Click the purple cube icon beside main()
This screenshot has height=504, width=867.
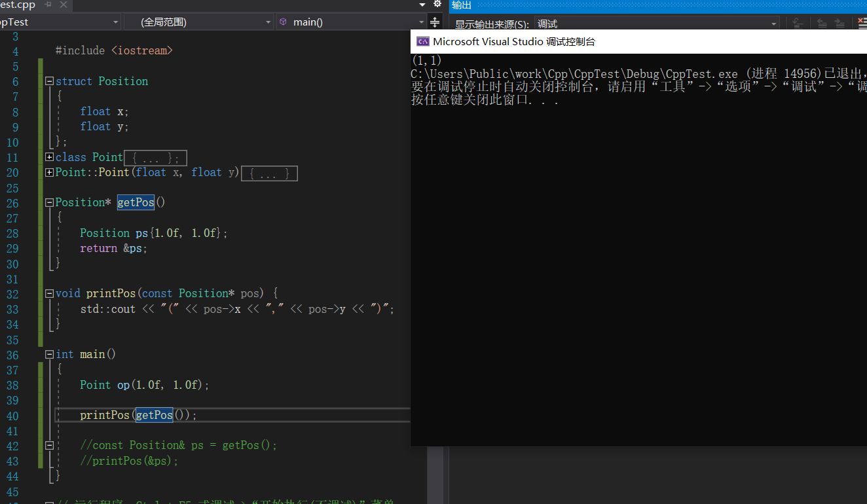click(x=283, y=22)
